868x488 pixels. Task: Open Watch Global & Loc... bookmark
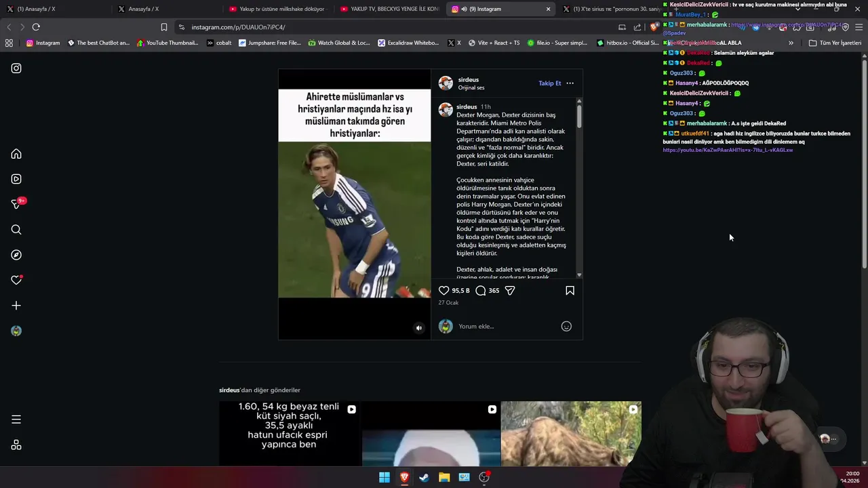339,43
